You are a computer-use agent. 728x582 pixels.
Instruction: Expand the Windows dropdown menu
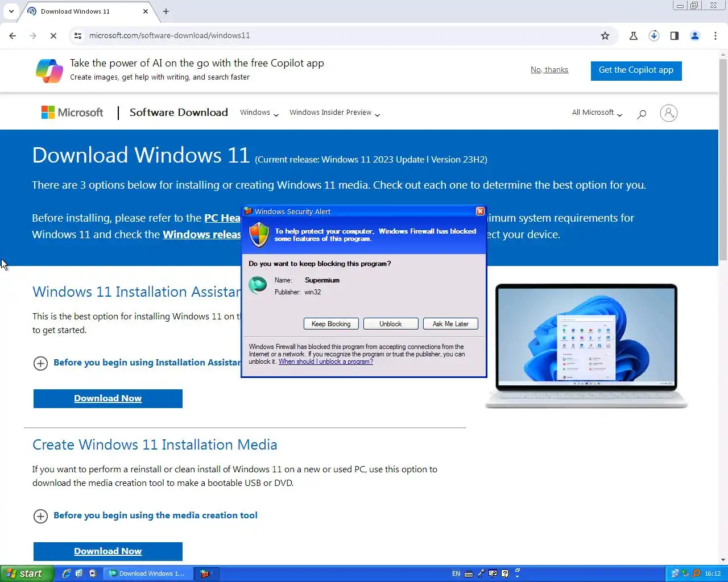259,113
